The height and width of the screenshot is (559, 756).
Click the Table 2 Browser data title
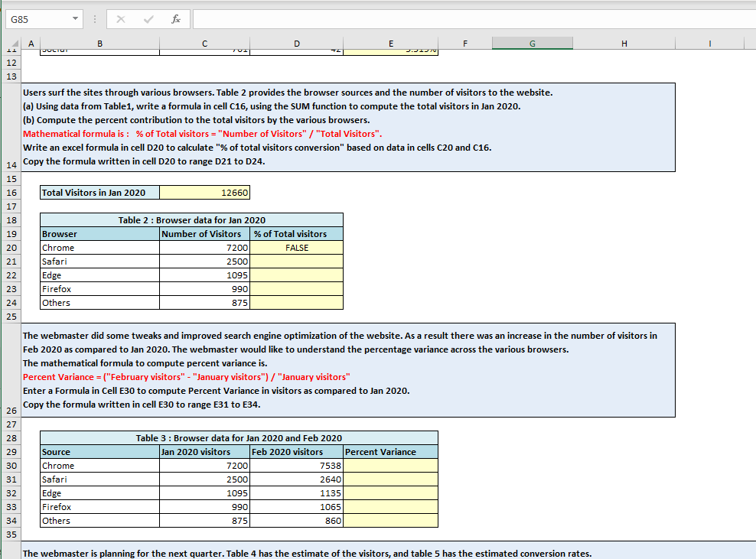tap(191, 219)
